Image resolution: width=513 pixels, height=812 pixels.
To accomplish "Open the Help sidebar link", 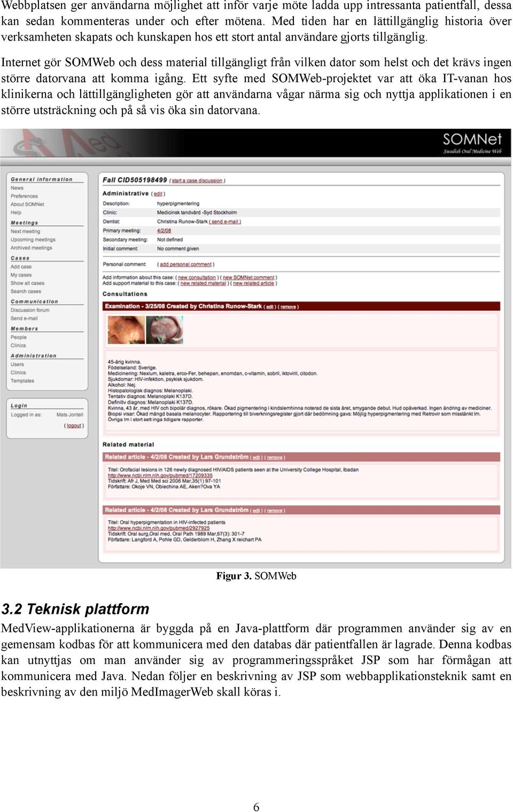I will (16, 213).
